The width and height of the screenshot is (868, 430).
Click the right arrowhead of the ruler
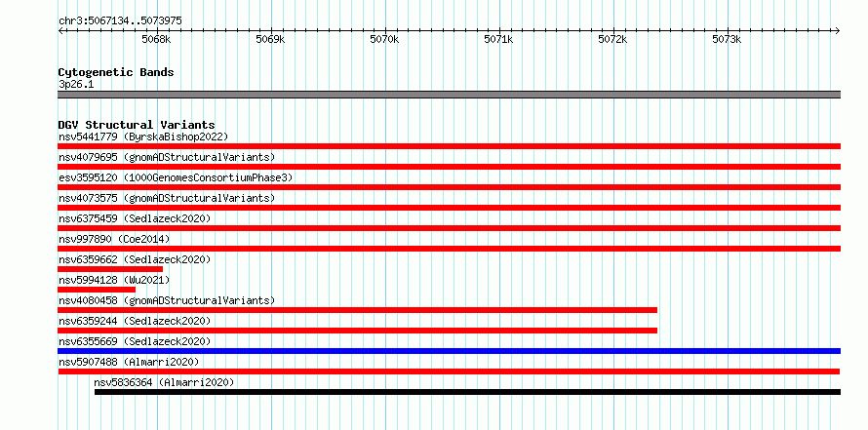point(837,31)
